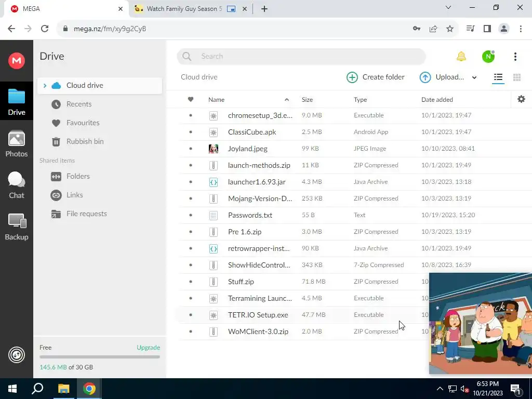Open the Rubbish bin

coord(85,141)
